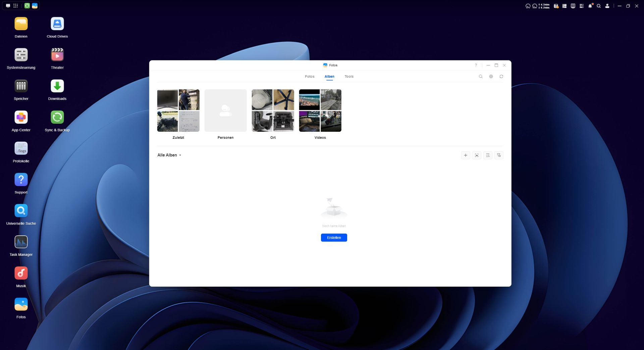The width and height of the screenshot is (644, 350).
Task: Open the album filter icon
Action: (499, 155)
